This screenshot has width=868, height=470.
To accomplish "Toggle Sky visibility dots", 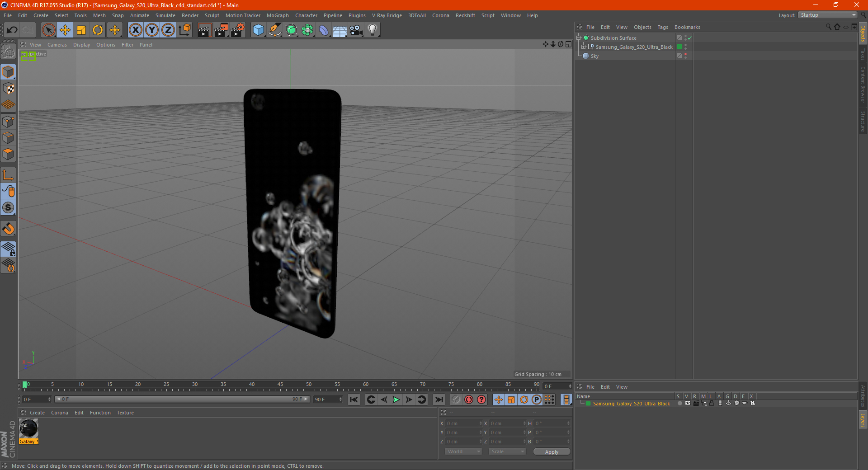I will (685, 56).
